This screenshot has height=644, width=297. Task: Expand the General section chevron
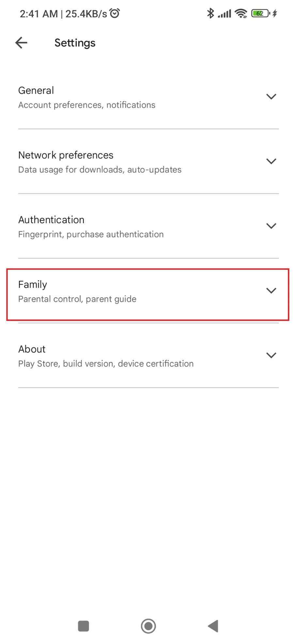(x=271, y=97)
